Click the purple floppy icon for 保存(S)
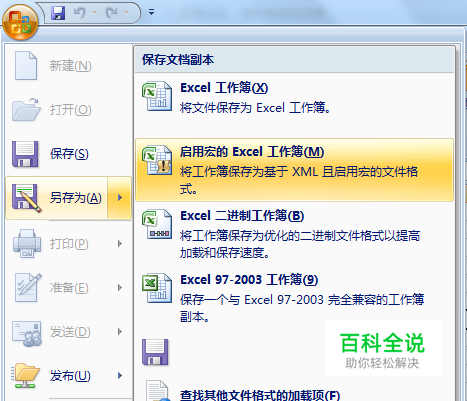Screen dimensions: 467x401 (x=25, y=154)
